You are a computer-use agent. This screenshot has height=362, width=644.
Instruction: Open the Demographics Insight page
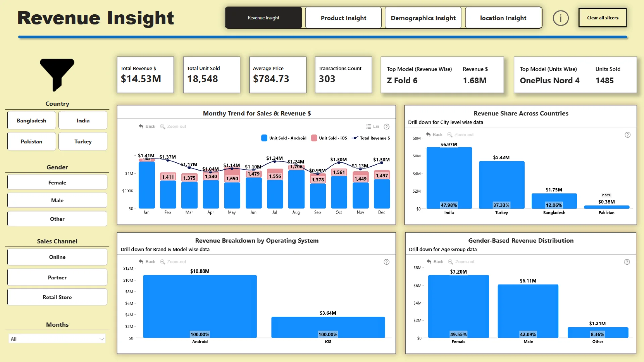tap(423, 18)
